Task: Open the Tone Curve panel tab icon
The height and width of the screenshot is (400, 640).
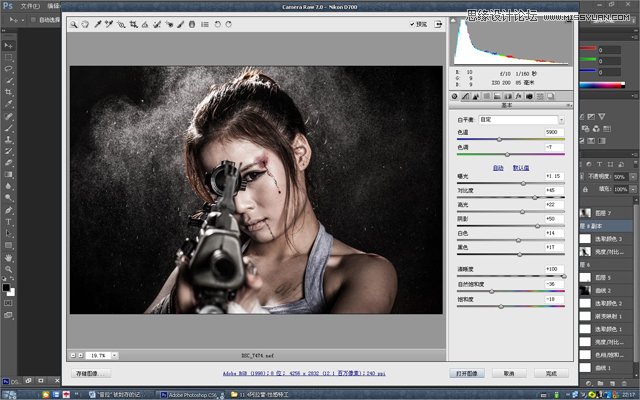Action: pos(466,96)
